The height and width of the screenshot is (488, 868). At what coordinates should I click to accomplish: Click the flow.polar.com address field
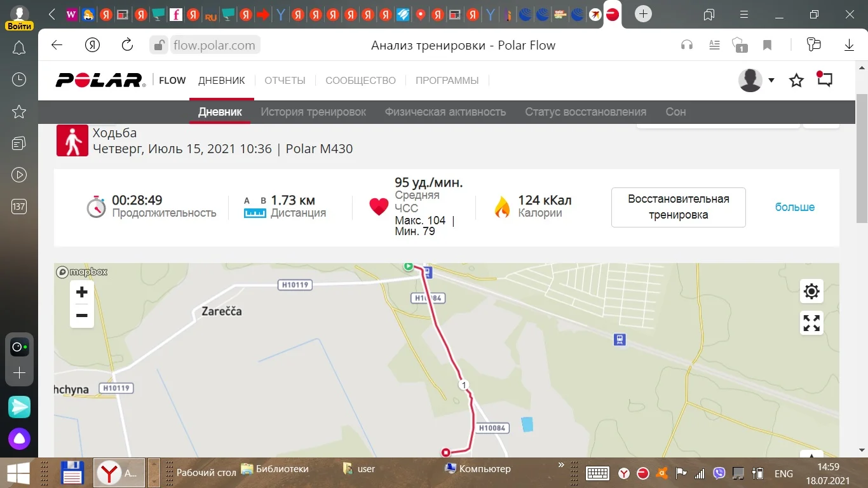pyautogui.click(x=214, y=45)
